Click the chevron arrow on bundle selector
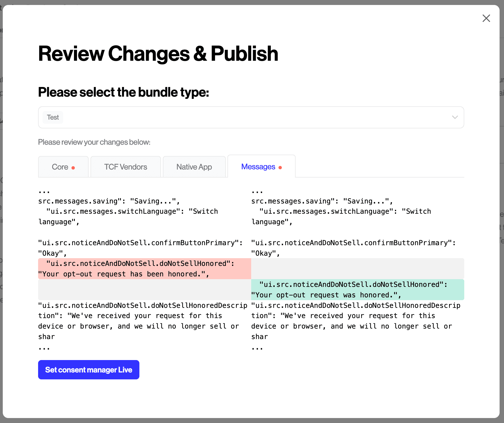The image size is (504, 423). point(455,117)
